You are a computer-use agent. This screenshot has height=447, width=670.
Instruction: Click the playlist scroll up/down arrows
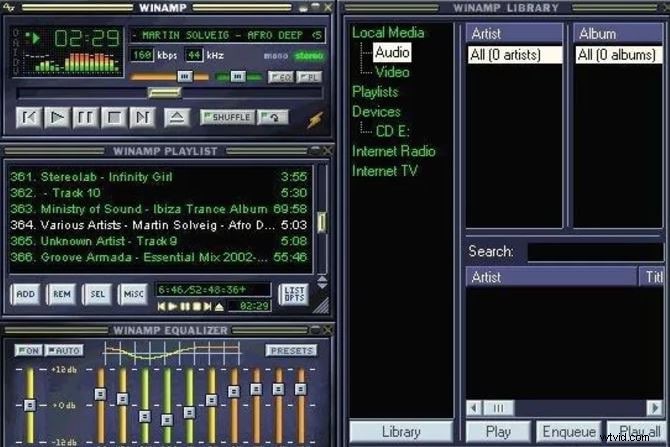pos(322,282)
